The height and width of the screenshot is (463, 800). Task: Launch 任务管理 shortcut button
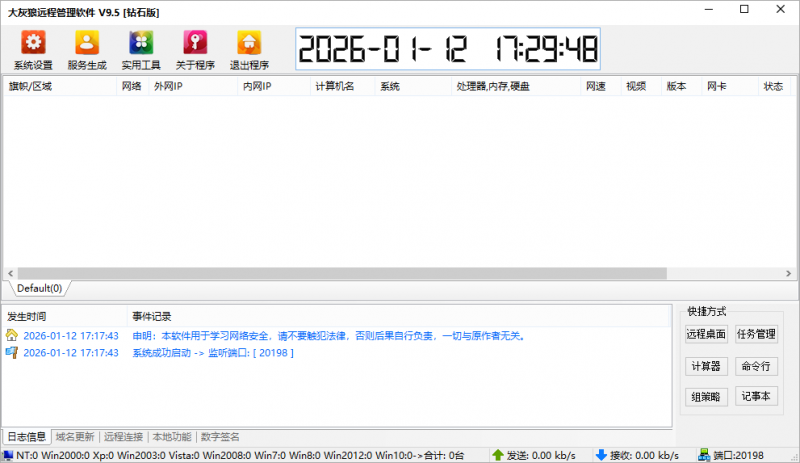point(756,334)
